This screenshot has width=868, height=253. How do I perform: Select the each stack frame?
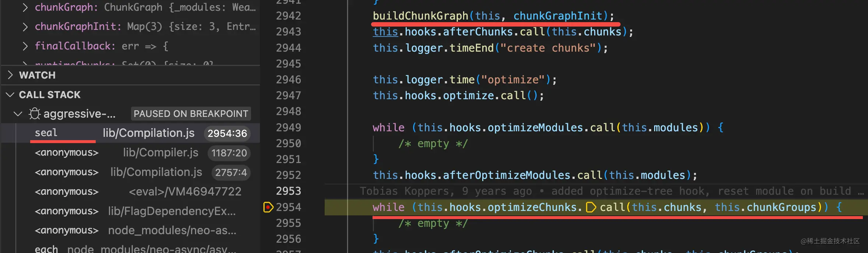coord(131,249)
